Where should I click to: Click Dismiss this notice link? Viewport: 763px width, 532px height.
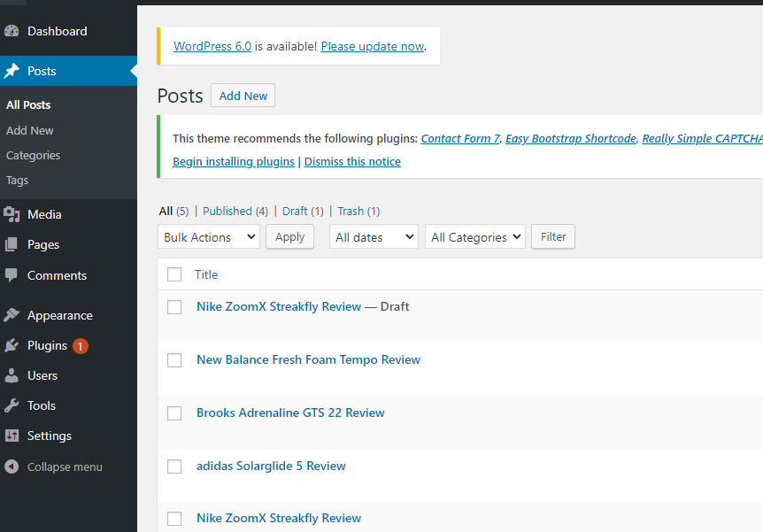click(x=352, y=162)
